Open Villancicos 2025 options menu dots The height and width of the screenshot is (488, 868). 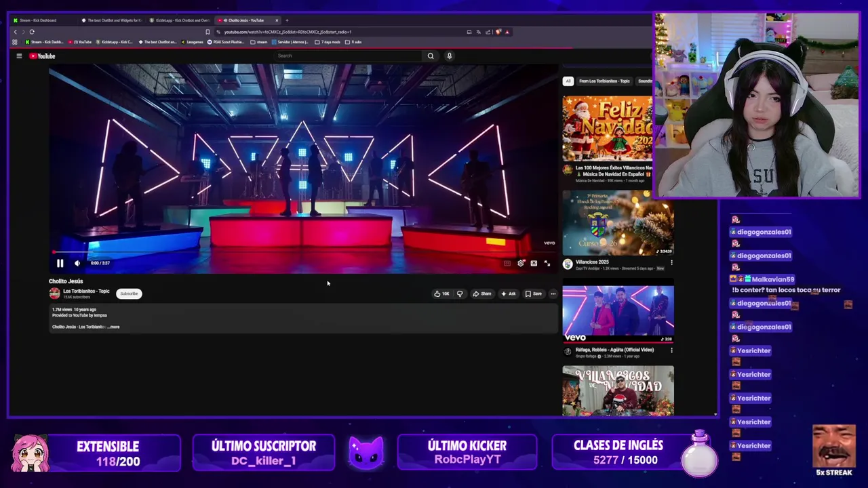(671, 262)
